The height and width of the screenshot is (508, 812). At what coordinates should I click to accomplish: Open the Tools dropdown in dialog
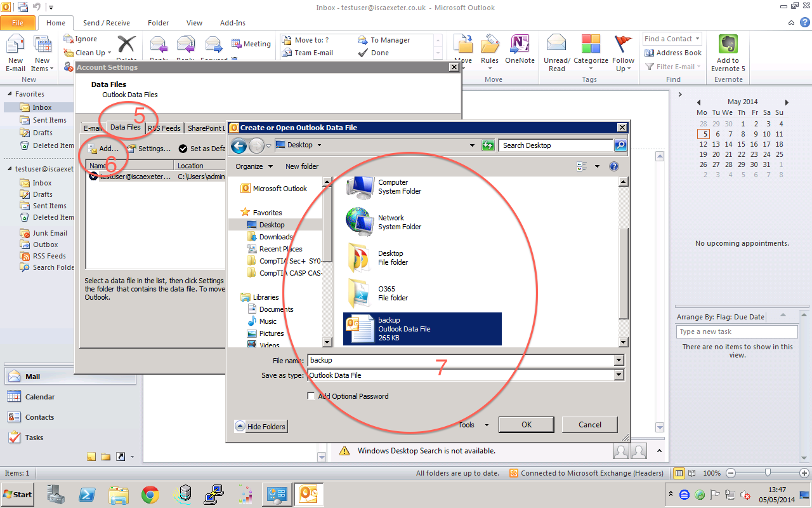click(473, 425)
